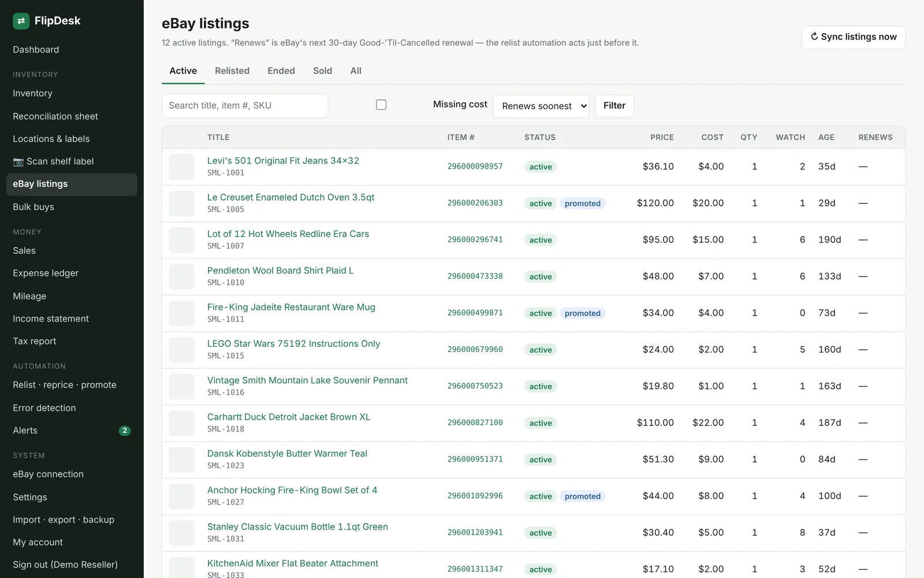Select the Active tab

[183, 71]
